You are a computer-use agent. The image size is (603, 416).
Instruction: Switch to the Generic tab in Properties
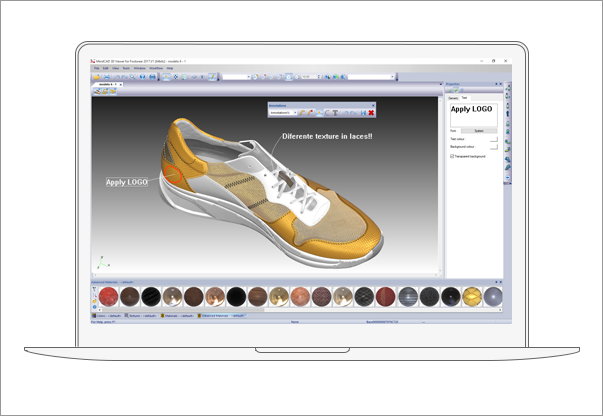453,98
